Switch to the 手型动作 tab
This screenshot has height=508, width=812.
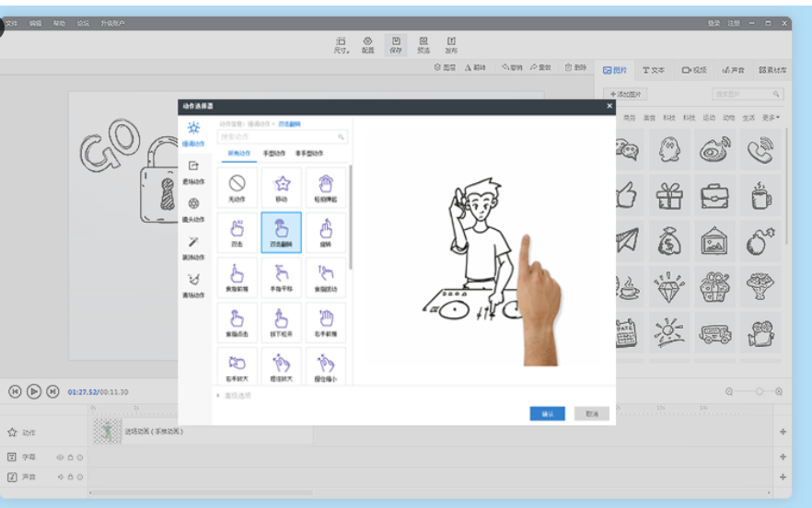coord(275,153)
